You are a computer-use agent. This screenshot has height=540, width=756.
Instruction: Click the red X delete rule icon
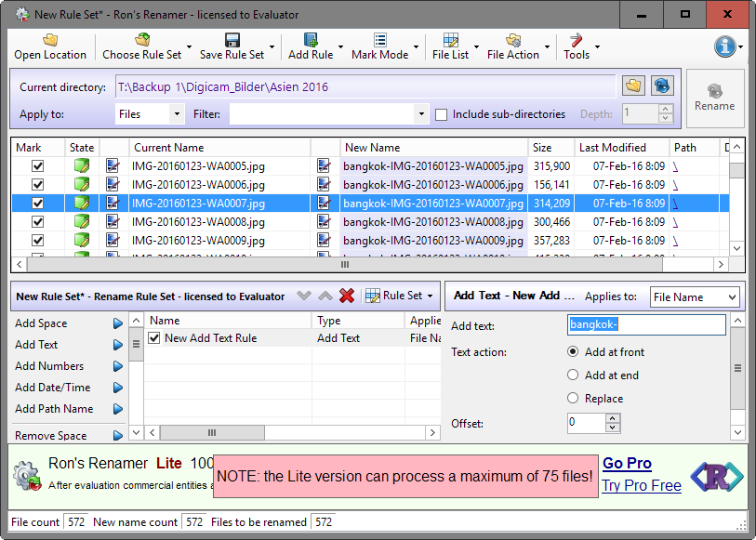[x=347, y=296]
